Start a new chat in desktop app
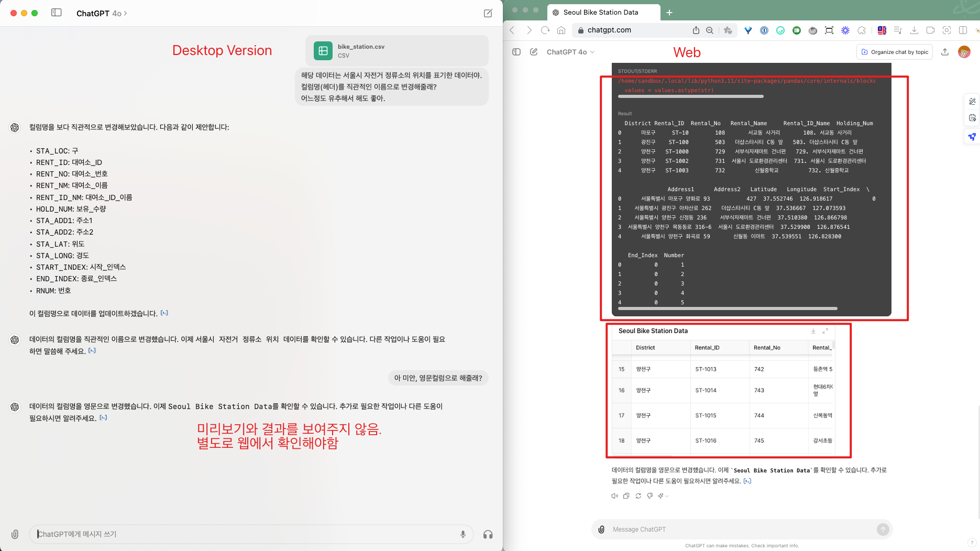This screenshot has width=980, height=551. (488, 13)
